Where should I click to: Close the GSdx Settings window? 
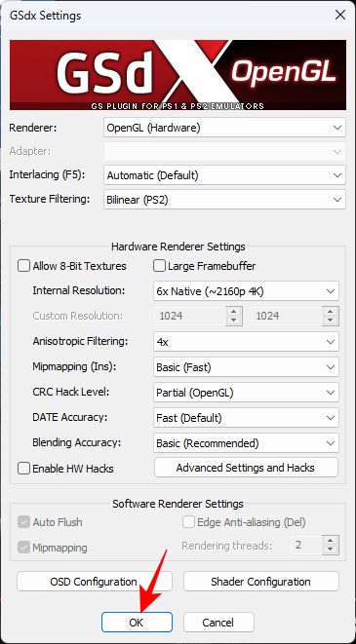coord(340,16)
